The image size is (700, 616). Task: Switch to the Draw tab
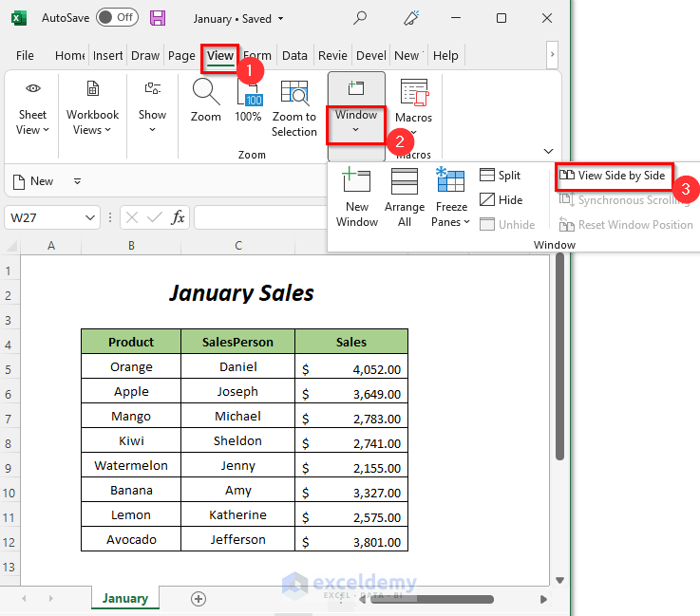point(145,56)
